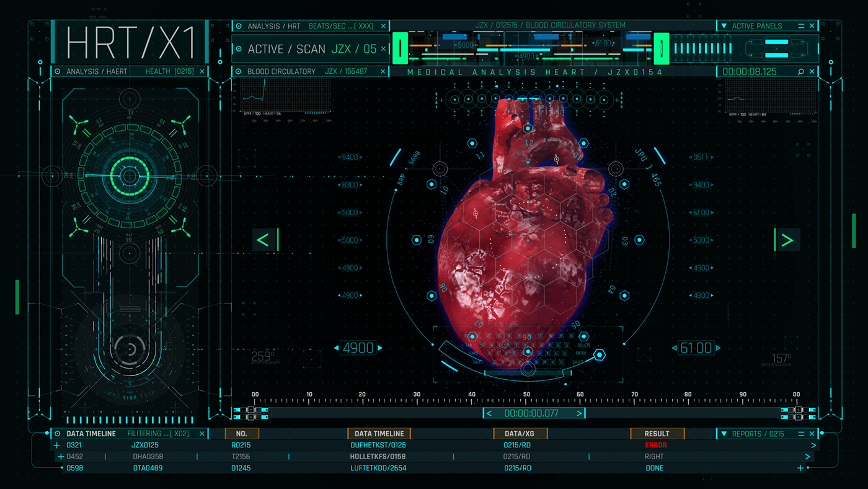Screen dimensions: 868x489
Task: Click the right green handle of scan bar
Action: click(662, 48)
